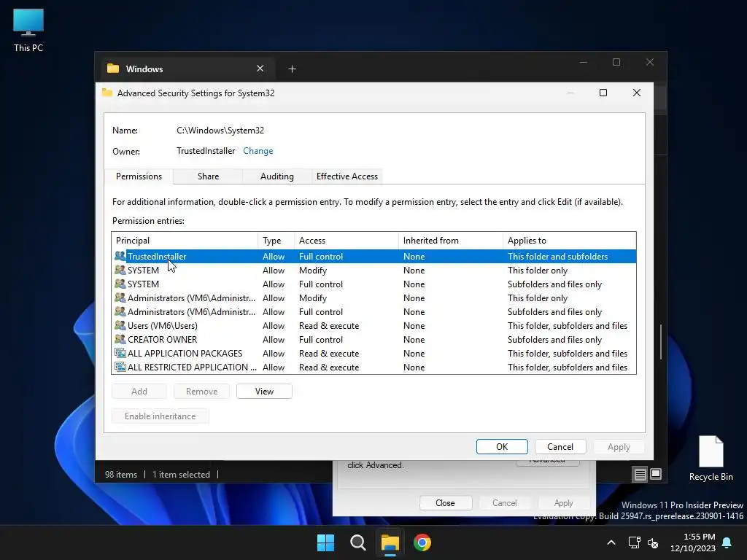Image resolution: width=747 pixels, height=560 pixels.
Task: Click Cancel in Properties dialog behind
Action: tap(504, 503)
